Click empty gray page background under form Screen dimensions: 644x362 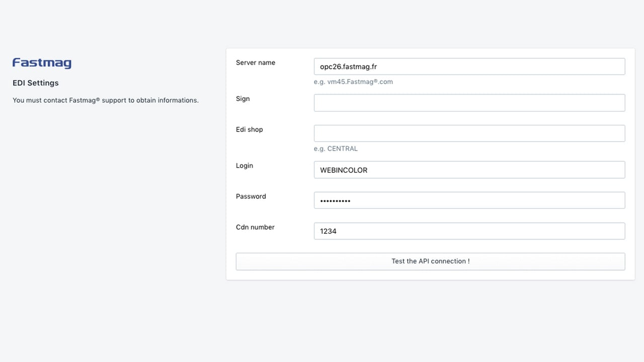point(431,322)
